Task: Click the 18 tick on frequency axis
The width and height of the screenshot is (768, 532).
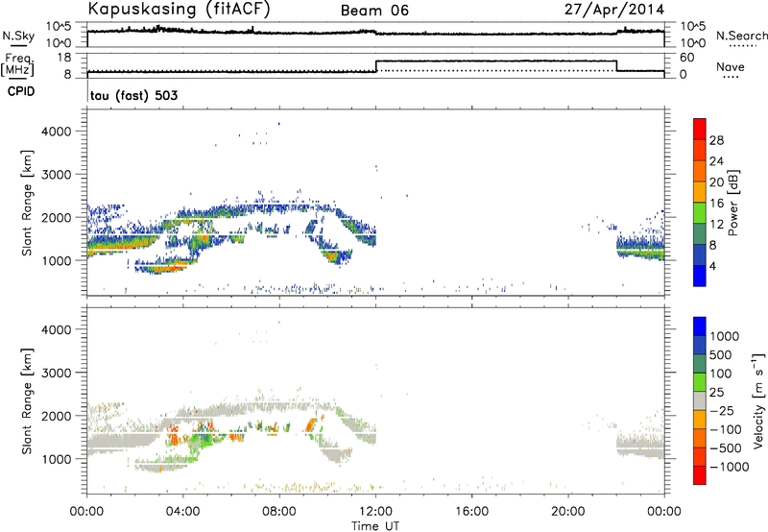Action: 64,58
